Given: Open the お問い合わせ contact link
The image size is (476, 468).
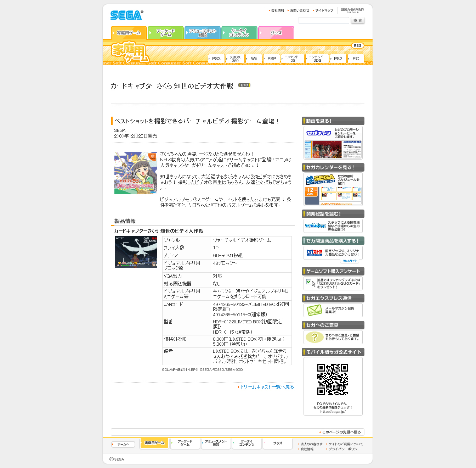Looking at the screenshot, I should click(298, 11).
